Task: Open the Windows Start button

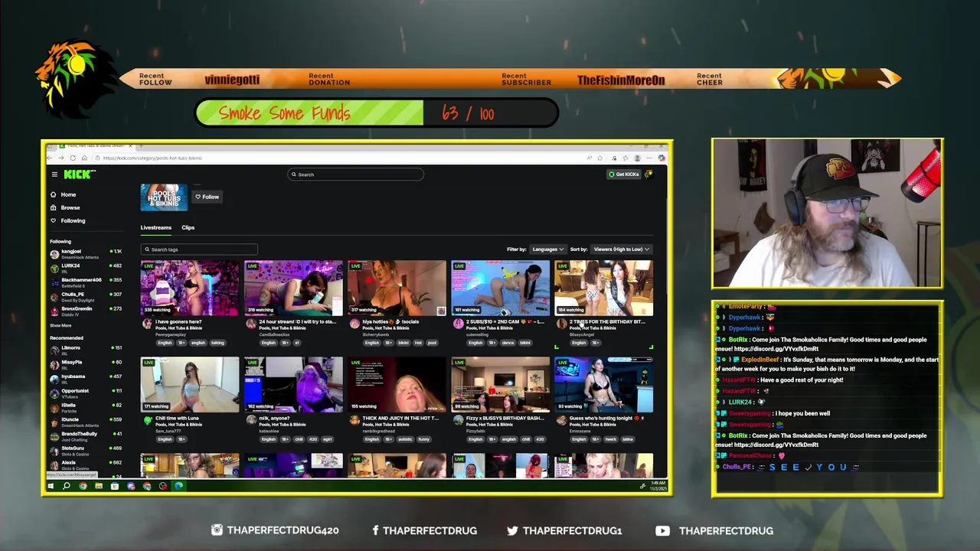Action: (51, 486)
